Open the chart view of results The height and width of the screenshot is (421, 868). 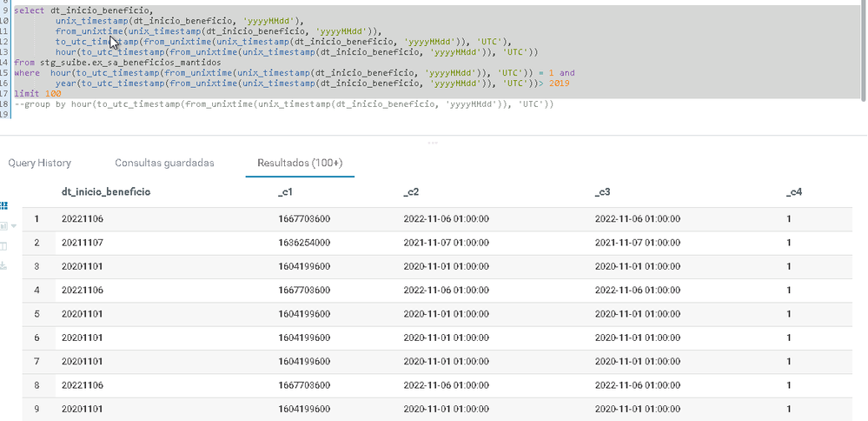click(x=3, y=226)
